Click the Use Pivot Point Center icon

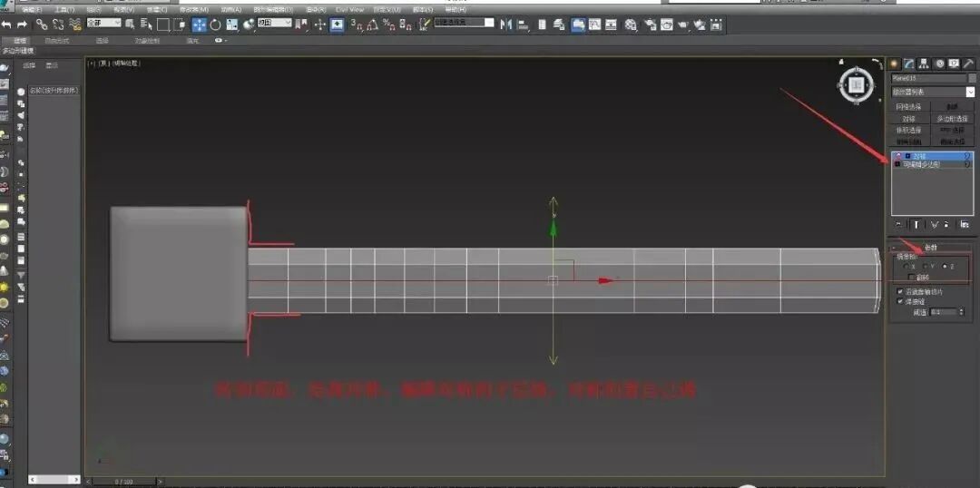tap(301, 24)
